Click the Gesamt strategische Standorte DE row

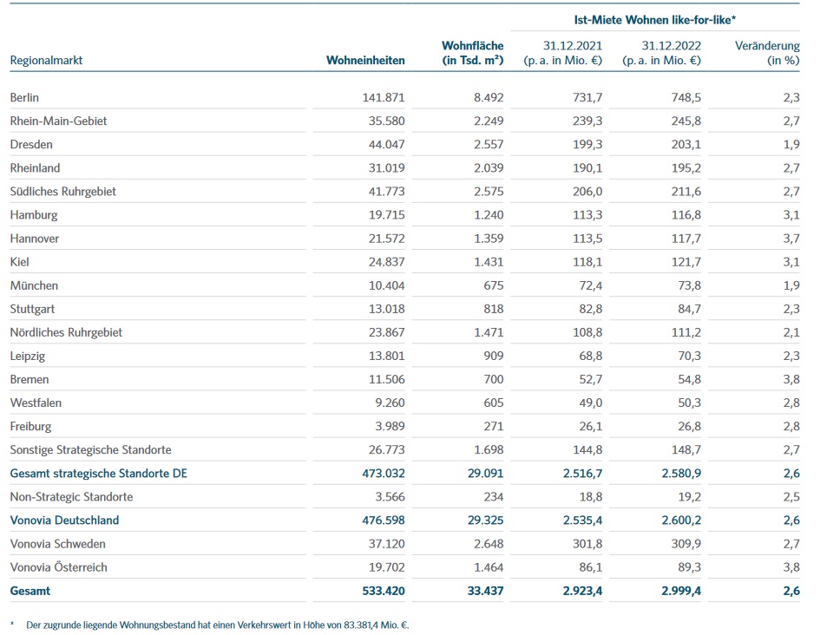98,474
